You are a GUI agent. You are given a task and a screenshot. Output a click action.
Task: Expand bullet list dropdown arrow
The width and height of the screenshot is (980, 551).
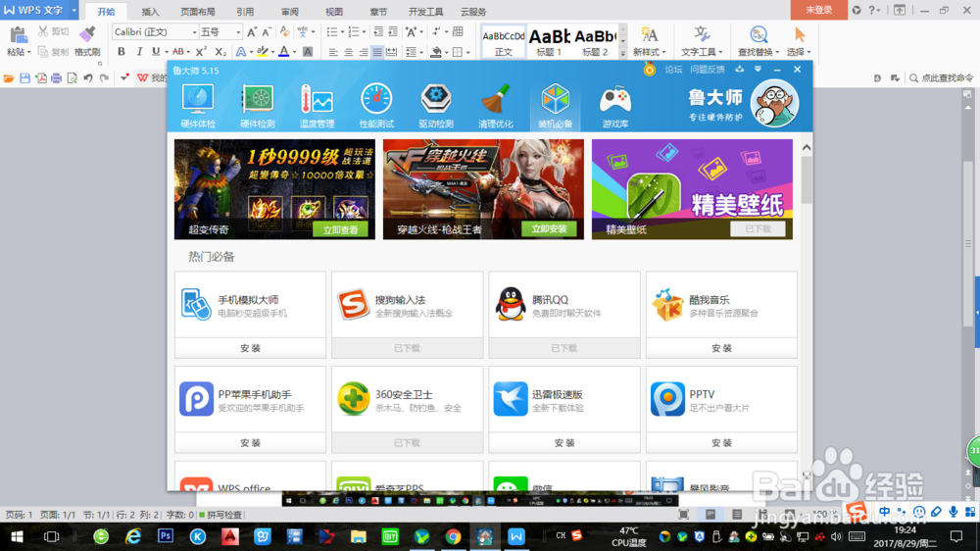point(342,32)
